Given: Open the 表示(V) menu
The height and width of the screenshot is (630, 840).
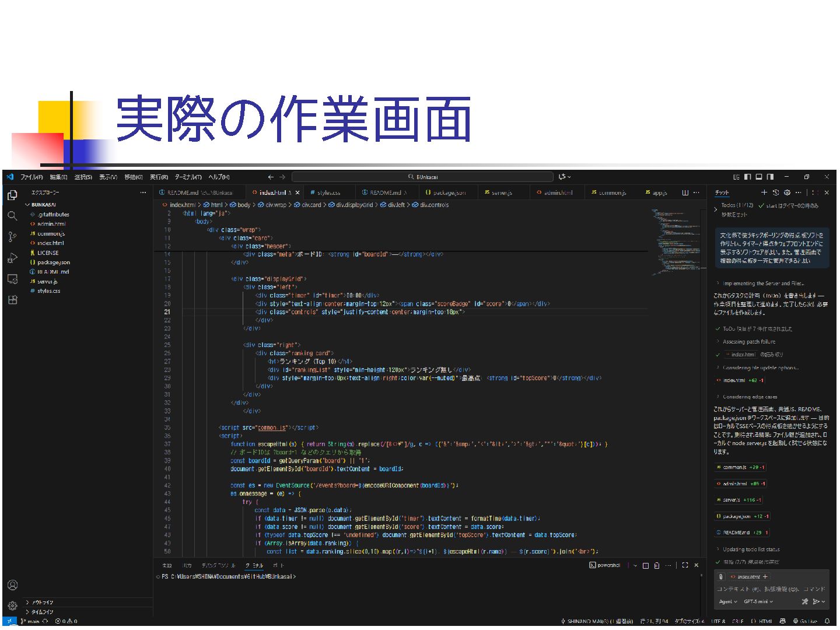Looking at the screenshot, I should pos(108,177).
